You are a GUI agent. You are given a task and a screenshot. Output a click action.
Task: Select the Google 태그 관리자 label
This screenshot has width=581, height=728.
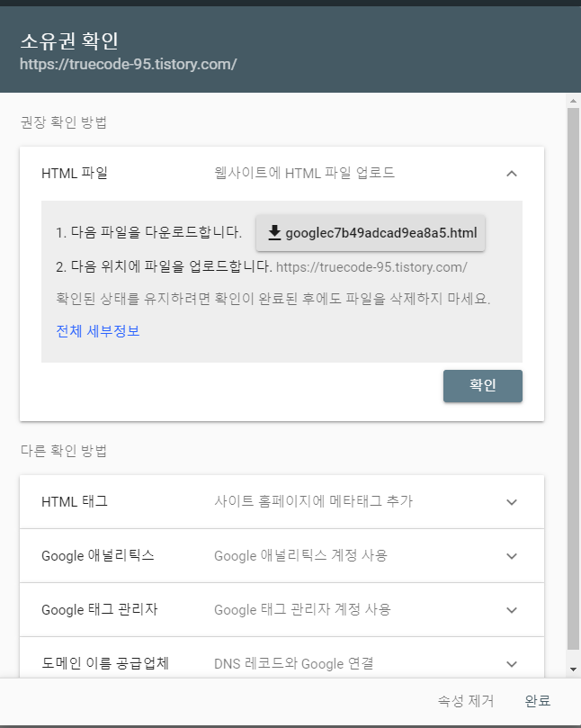click(x=99, y=609)
